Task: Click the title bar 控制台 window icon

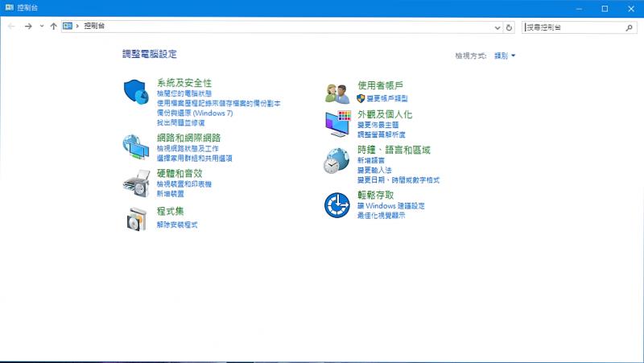Action: [x=9, y=7]
